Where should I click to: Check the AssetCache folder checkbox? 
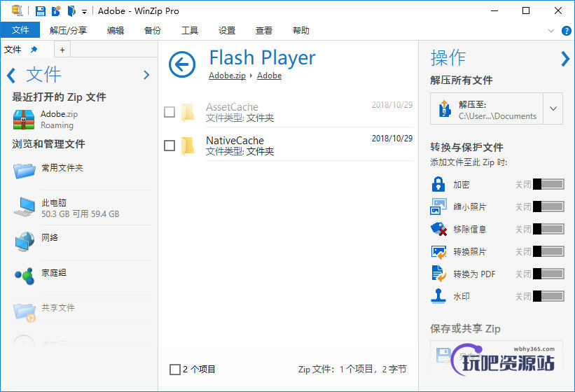tap(169, 112)
